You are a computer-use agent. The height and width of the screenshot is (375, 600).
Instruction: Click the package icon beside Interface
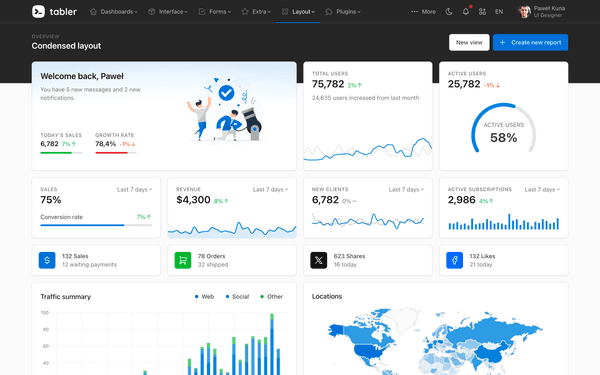click(152, 12)
